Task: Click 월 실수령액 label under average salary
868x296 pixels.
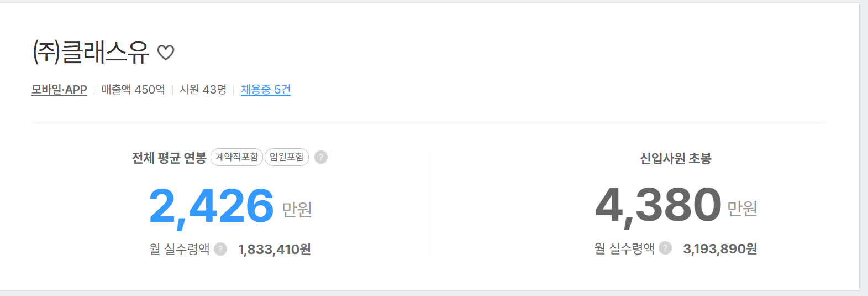Action: click(x=179, y=250)
